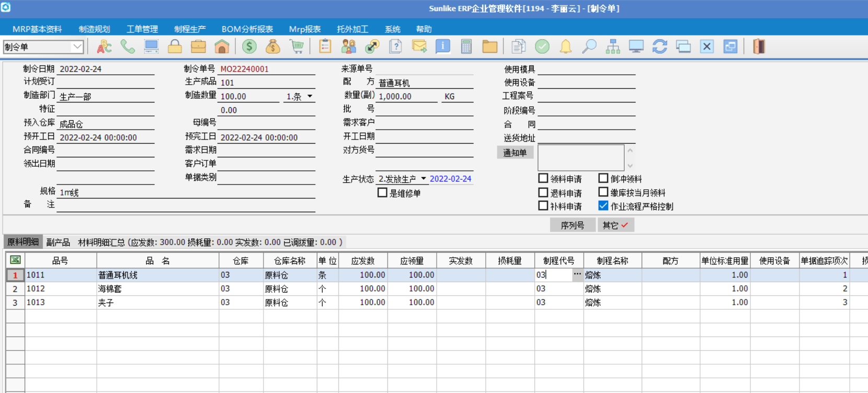Toggle the 倒冲领料 checkbox
868x393 pixels.
[x=603, y=178]
